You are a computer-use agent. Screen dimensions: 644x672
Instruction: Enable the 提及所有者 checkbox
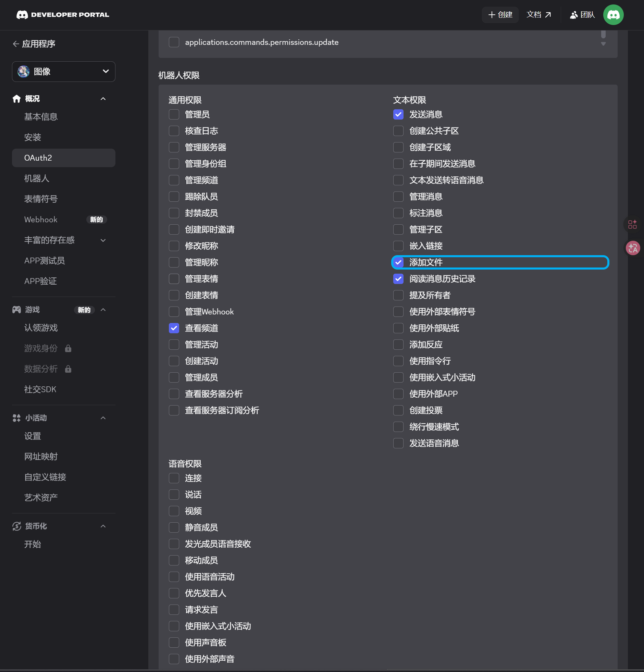point(398,296)
